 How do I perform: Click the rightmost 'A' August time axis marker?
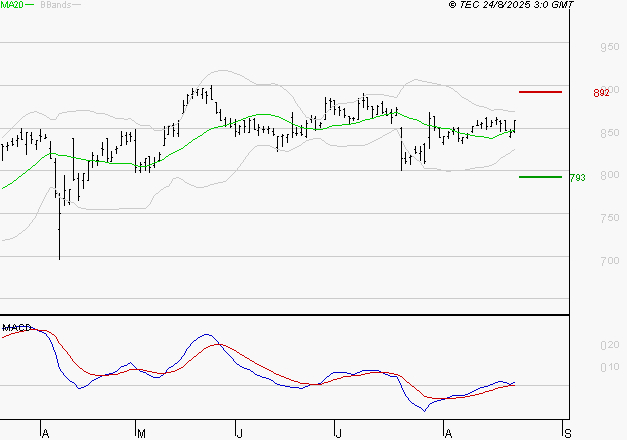coord(446,432)
